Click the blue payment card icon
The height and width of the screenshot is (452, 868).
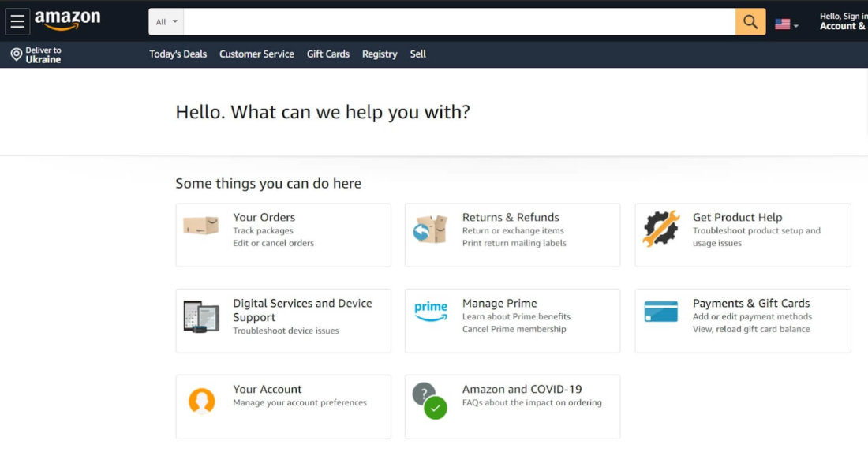point(661,312)
